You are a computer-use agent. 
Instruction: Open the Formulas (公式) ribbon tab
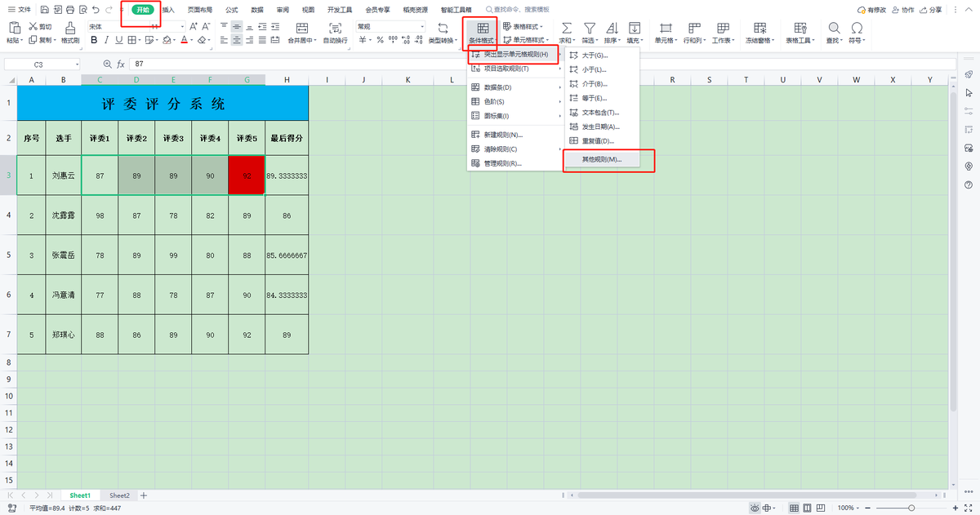pyautogui.click(x=232, y=10)
